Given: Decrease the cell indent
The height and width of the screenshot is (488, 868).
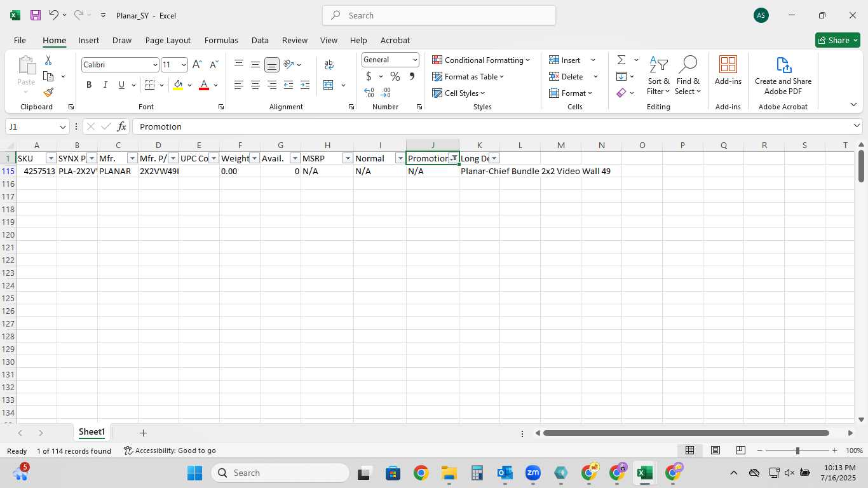Looking at the screenshot, I should [288, 85].
